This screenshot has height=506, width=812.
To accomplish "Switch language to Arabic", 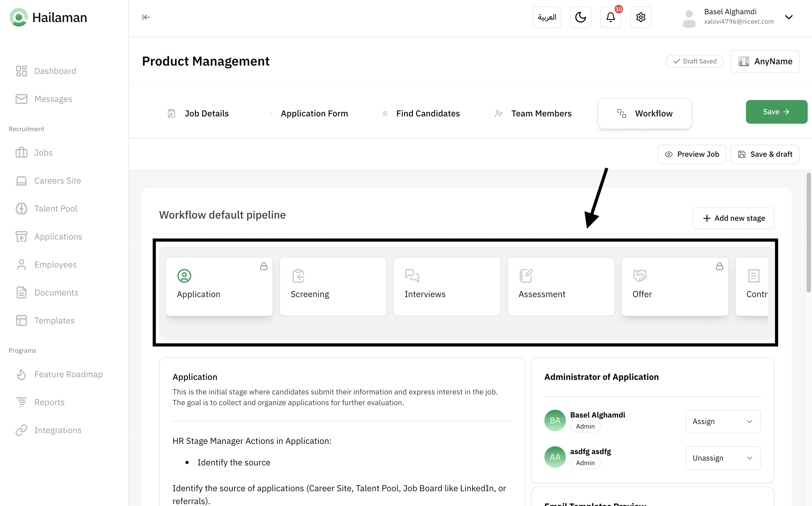I will click(x=547, y=17).
